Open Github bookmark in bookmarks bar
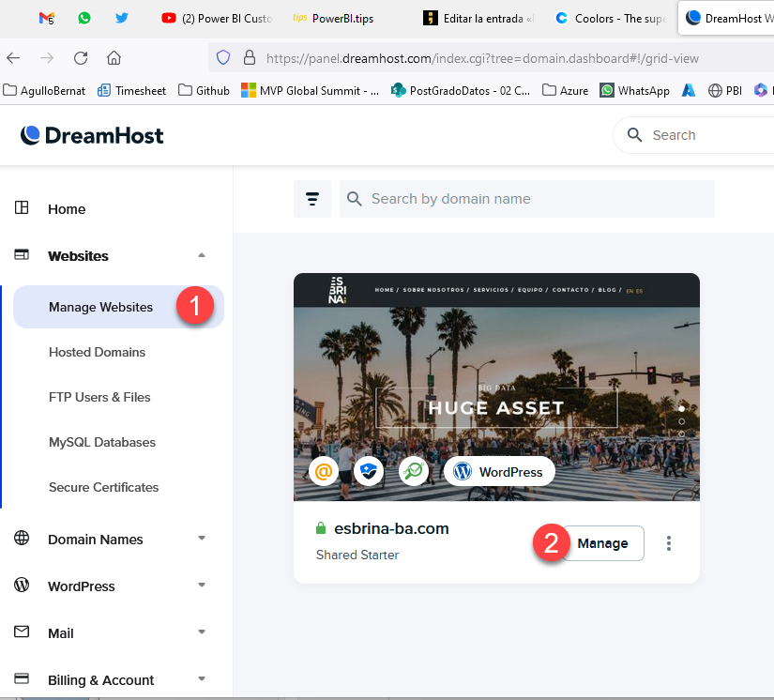The height and width of the screenshot is (700, 774). (204, 90)
